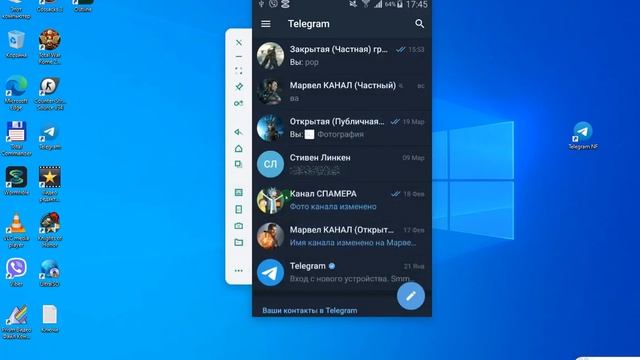The height and width of the screenshot is (360, 640).
Task: Open the Открытая (Публичная... chat
Action: coord(342,128)
